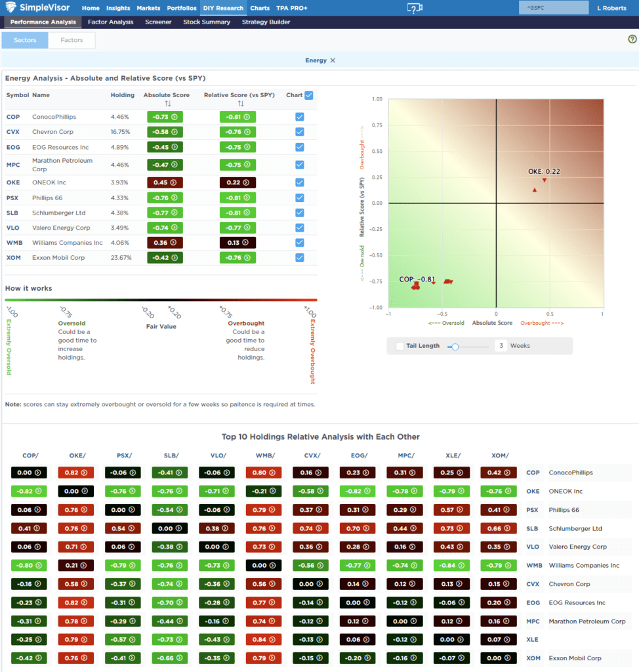This screenshot has width=639, height=672.
Task: Open XOM relative score -0.76 arrow icon
Action: pyautogui.click(x=247, y=257)
